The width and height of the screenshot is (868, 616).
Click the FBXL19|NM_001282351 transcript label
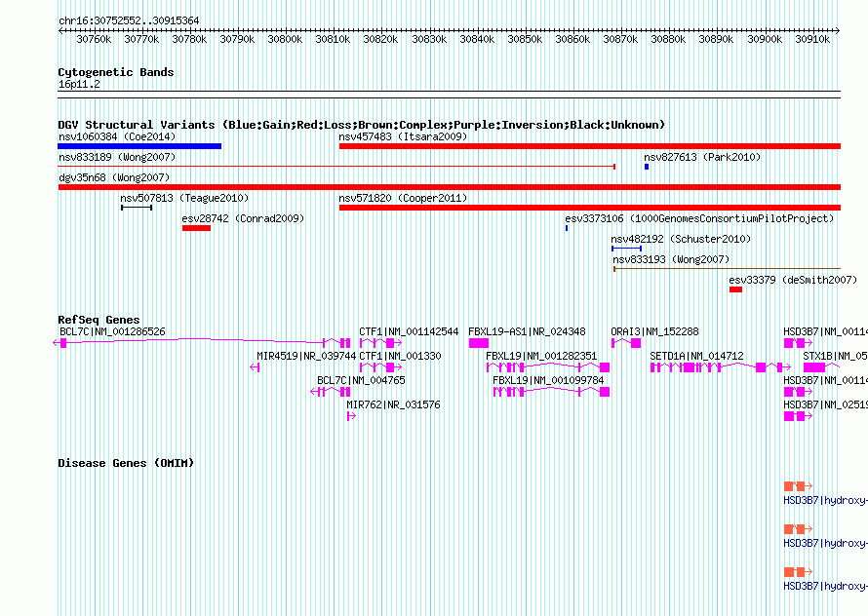tap(541, 356)
